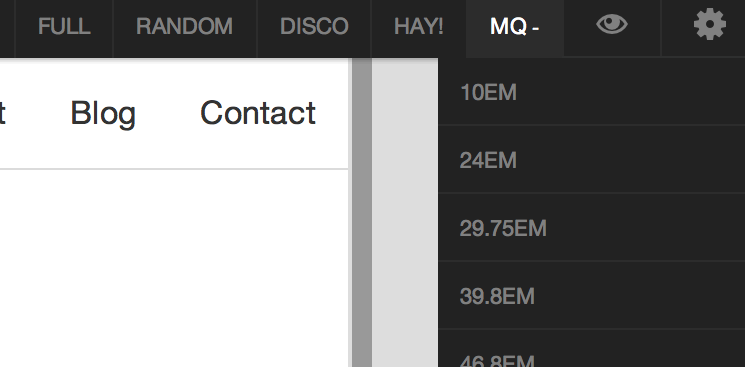Viewport: 745px width, 367px height.
Task: Open the eye view options icon
Action: coord(612,25)
